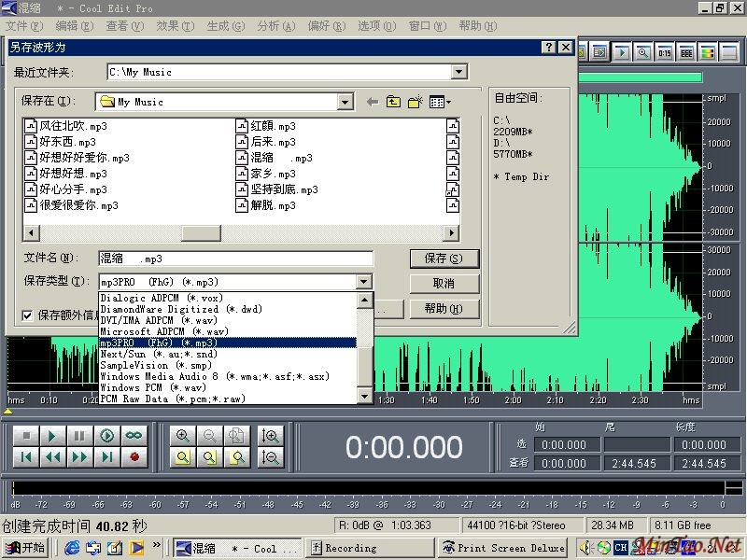
Task: Click the Play button in transport controls
Action: 53,436
